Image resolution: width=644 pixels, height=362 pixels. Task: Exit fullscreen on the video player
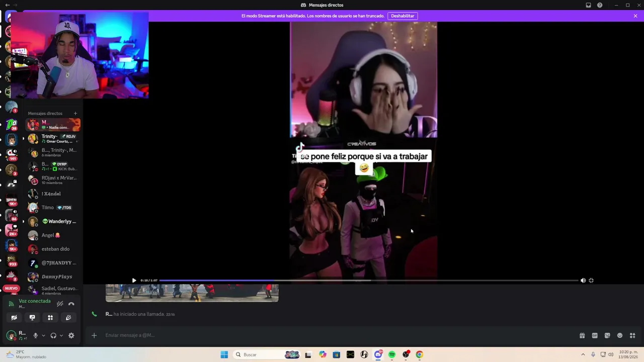tap(591, 281)
